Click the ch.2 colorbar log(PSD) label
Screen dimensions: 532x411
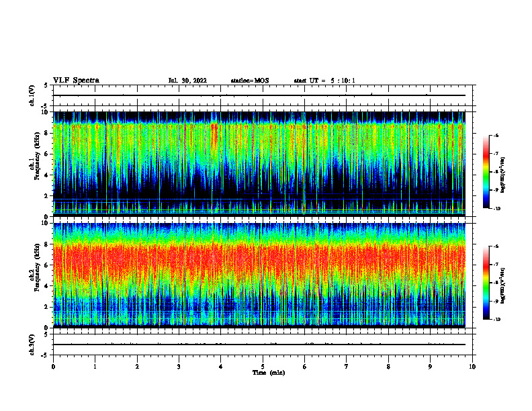(503, 285)
